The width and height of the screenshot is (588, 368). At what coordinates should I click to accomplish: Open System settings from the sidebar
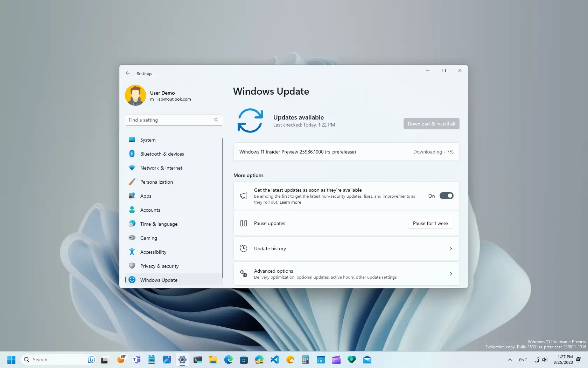(147, 139)
